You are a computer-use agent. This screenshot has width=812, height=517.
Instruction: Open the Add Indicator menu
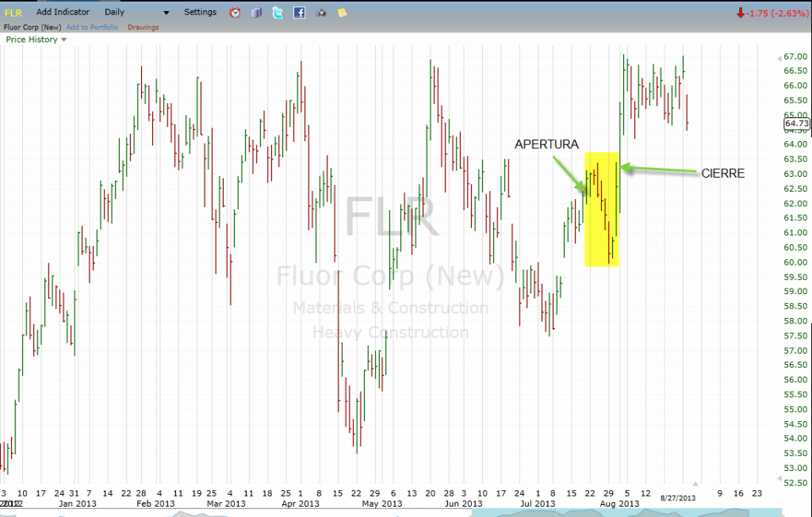click(63, 13)
